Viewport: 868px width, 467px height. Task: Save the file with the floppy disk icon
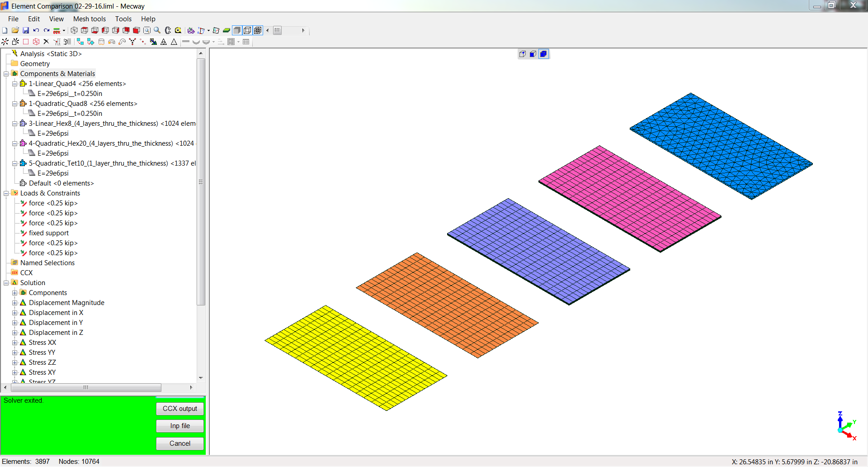[26, 30]
